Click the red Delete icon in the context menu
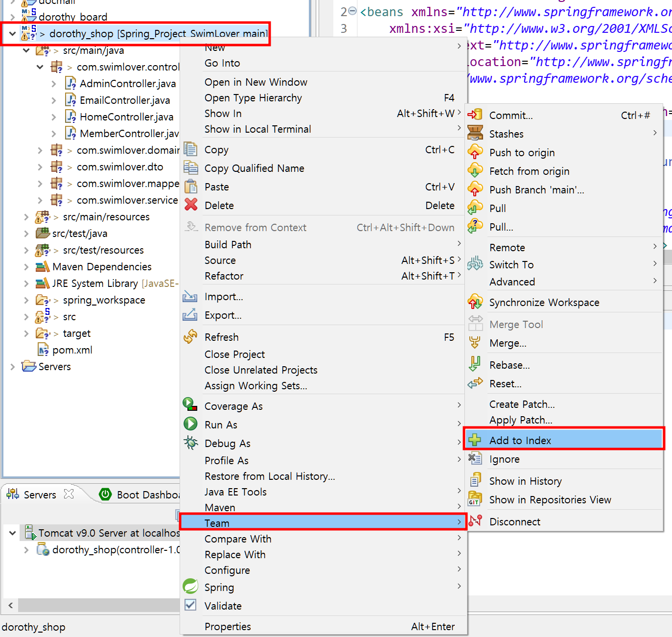Screen dimensions: 672x637 [190, 205]
